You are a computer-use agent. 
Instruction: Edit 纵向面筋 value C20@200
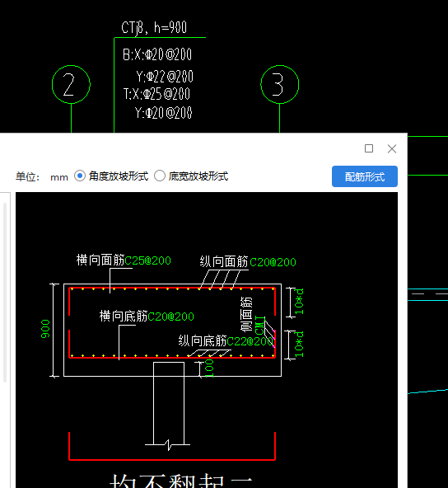pos(273,262)
